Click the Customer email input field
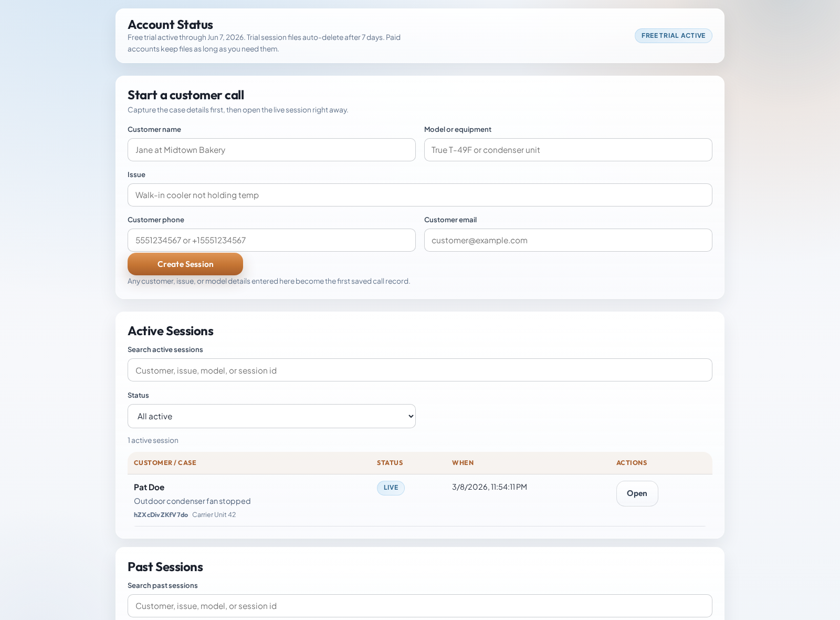840x620 pixels. click(568, 240)
